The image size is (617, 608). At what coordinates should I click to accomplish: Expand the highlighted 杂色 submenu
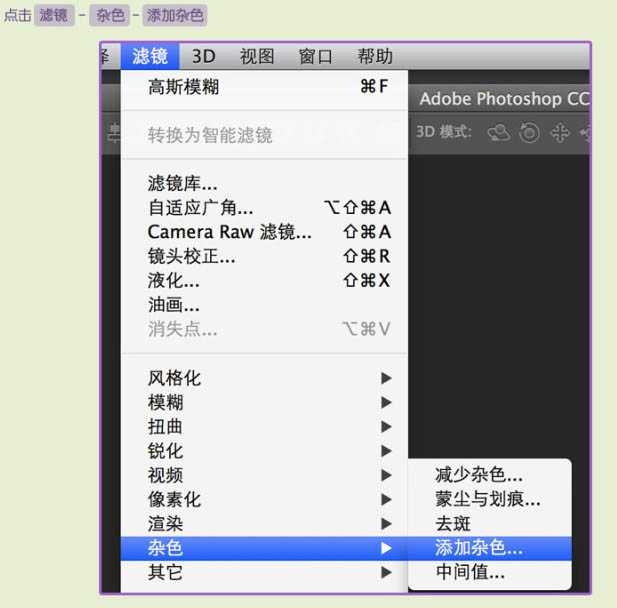(x=264, y=548)
